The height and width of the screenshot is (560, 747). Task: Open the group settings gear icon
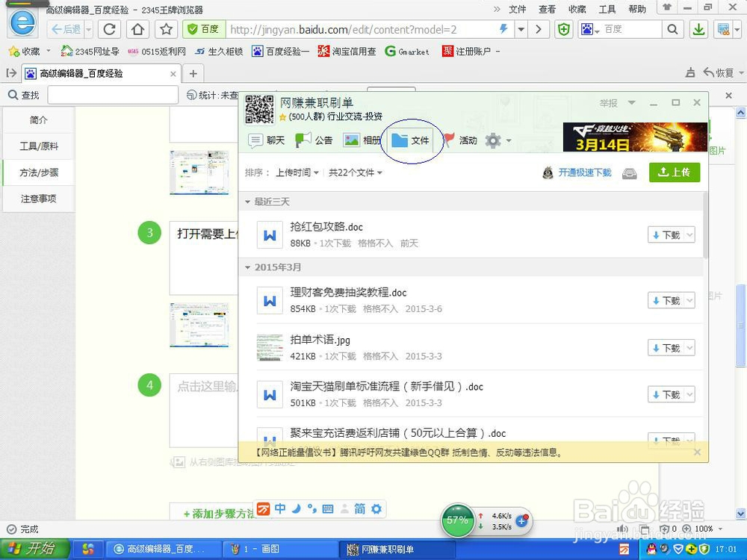click(x=493, y=140)
